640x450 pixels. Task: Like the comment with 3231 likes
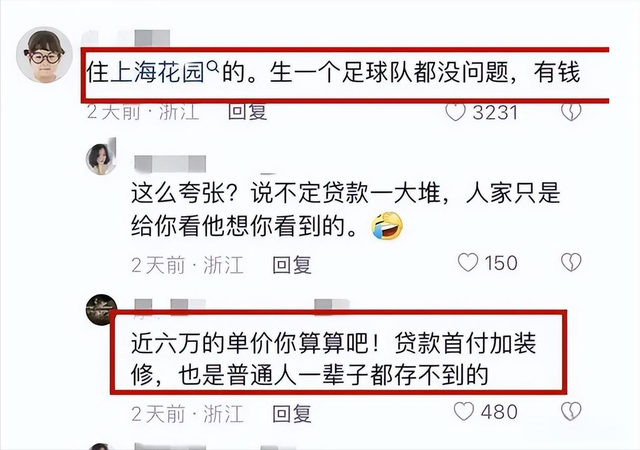click(455, 112)
